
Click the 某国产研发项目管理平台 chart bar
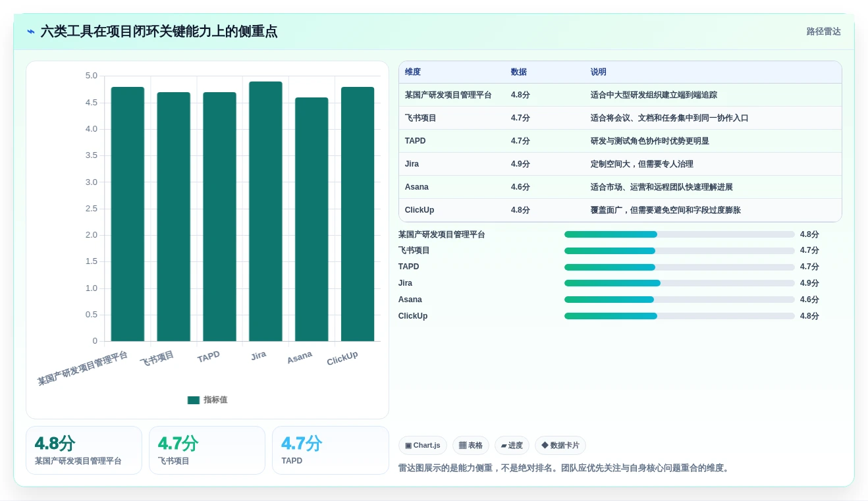[x=128, y=214]
